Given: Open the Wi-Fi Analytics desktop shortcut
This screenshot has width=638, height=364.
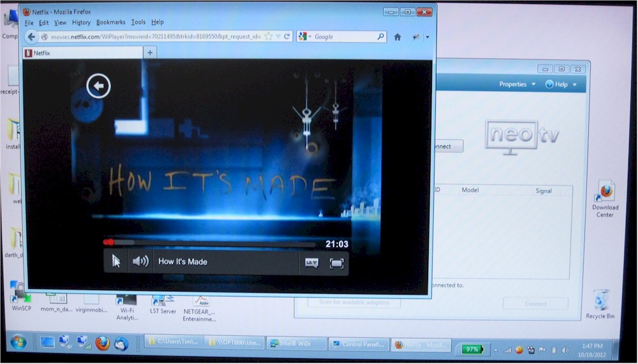Looking at the screenshot, I should pyautogui.click(x=127, y=308).
